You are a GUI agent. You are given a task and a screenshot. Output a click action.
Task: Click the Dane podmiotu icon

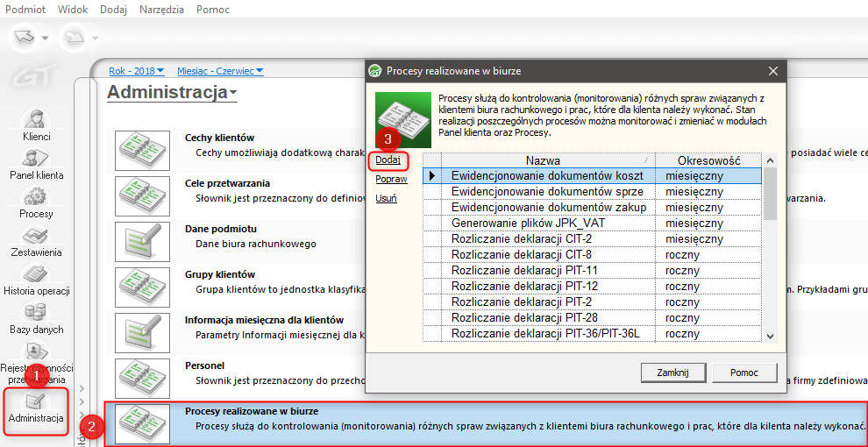[142, 242]
